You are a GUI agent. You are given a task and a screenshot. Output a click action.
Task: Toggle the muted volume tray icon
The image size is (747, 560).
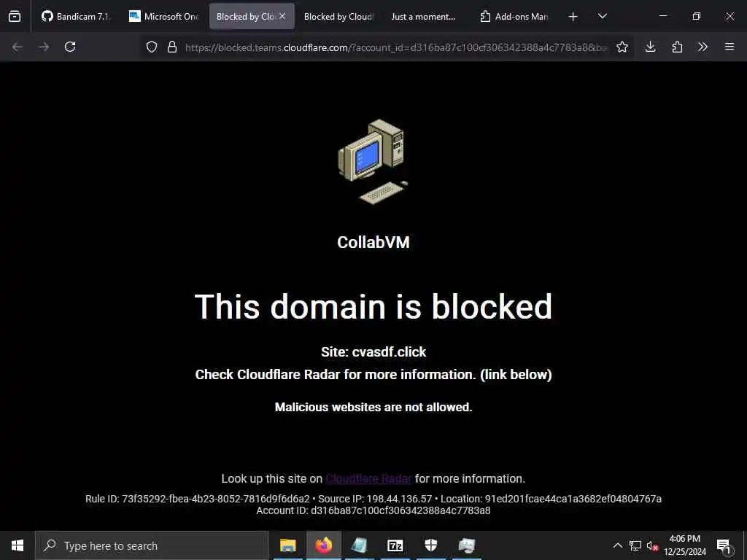click(652, 545)
